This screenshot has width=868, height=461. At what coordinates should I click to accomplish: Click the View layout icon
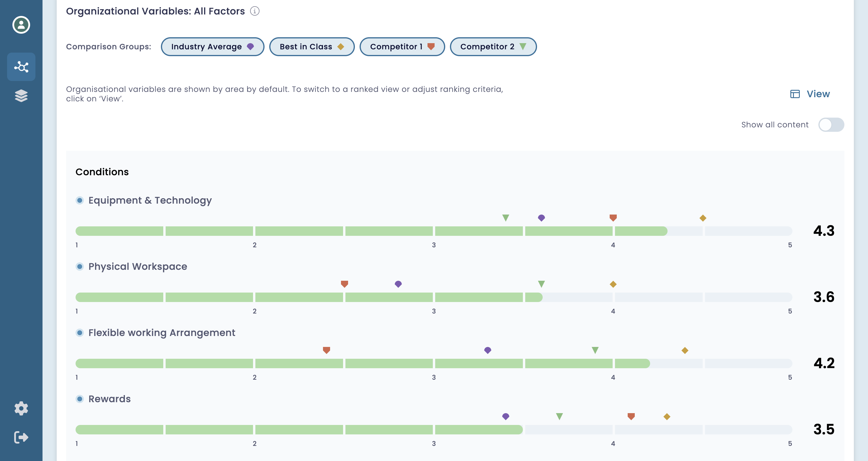click(795, 94)
